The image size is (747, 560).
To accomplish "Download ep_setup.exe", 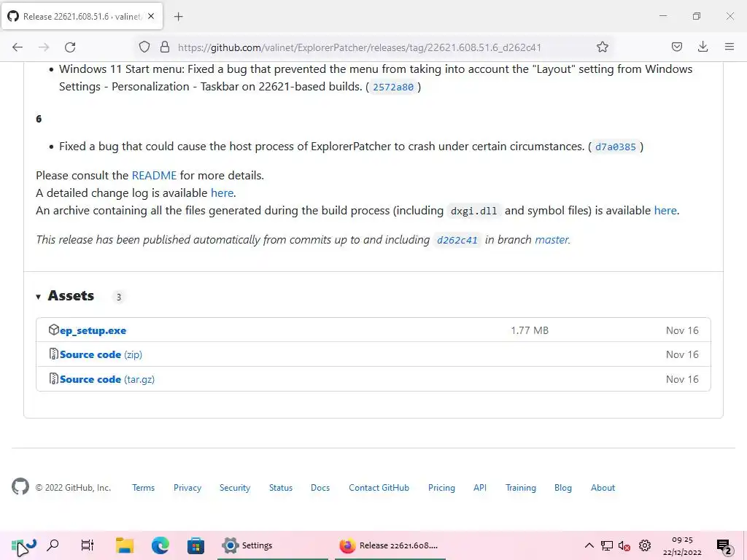I will [x=93, y=330].
